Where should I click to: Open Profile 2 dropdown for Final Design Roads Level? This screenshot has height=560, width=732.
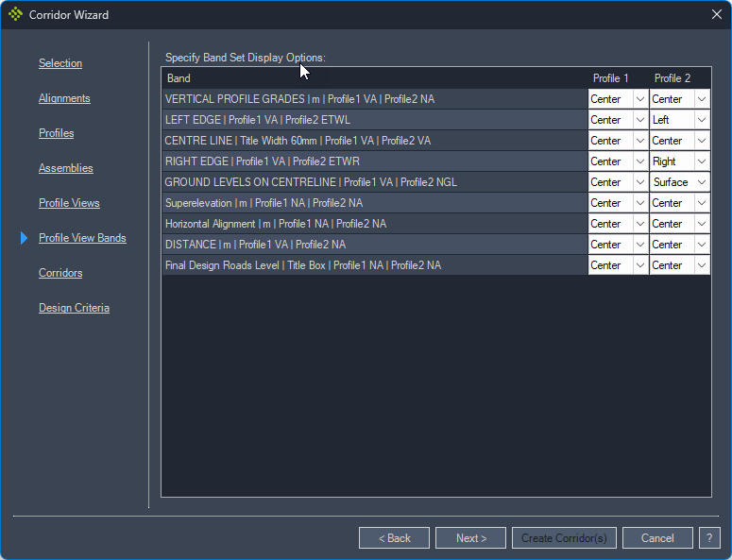coord(680,265)
